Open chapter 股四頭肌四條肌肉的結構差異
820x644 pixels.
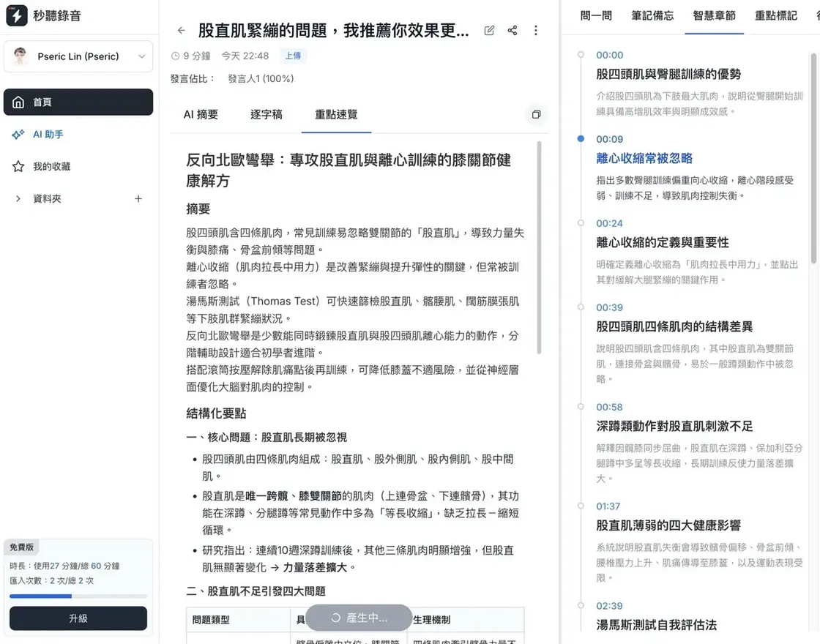click(674, 326)
